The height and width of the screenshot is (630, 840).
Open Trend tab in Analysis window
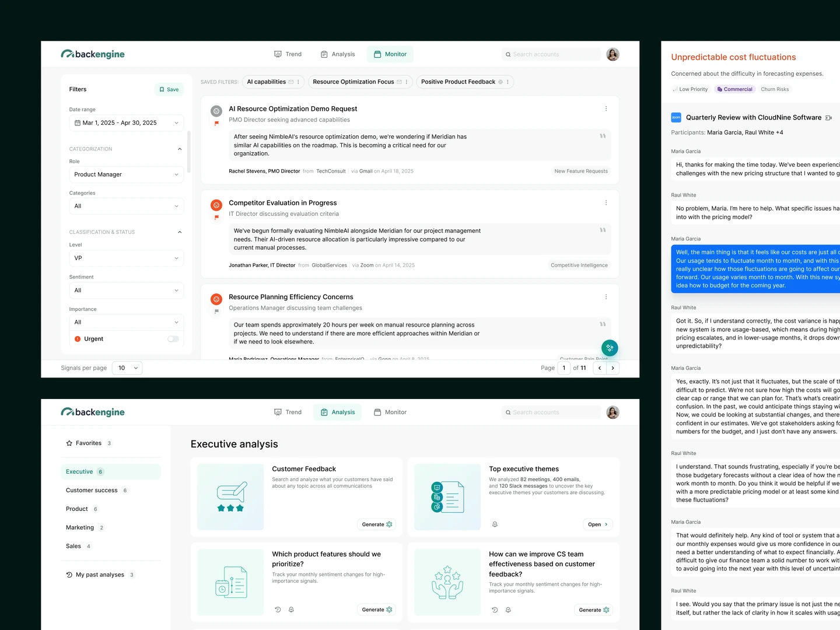(288, 412)
